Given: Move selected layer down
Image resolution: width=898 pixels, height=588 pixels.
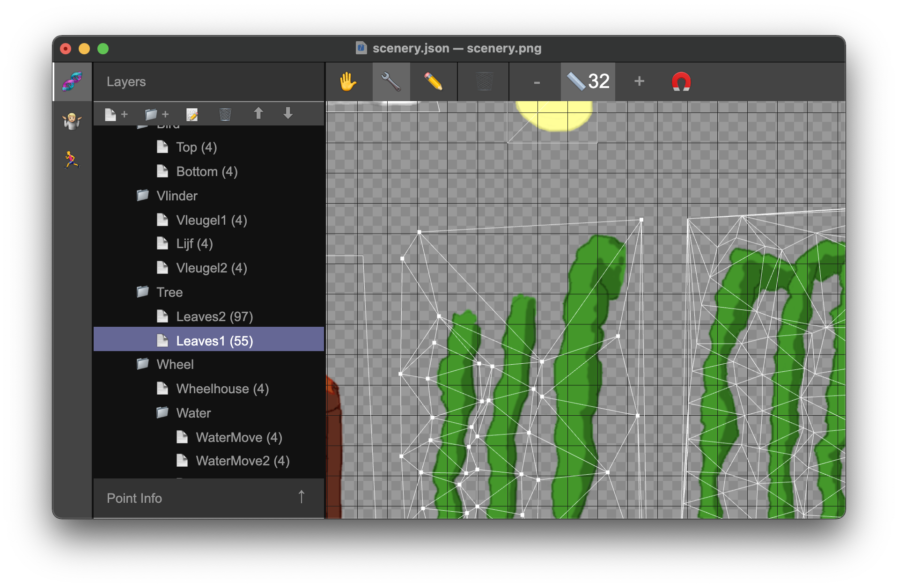Looking at the screenshot, I should tap(288, 113).
